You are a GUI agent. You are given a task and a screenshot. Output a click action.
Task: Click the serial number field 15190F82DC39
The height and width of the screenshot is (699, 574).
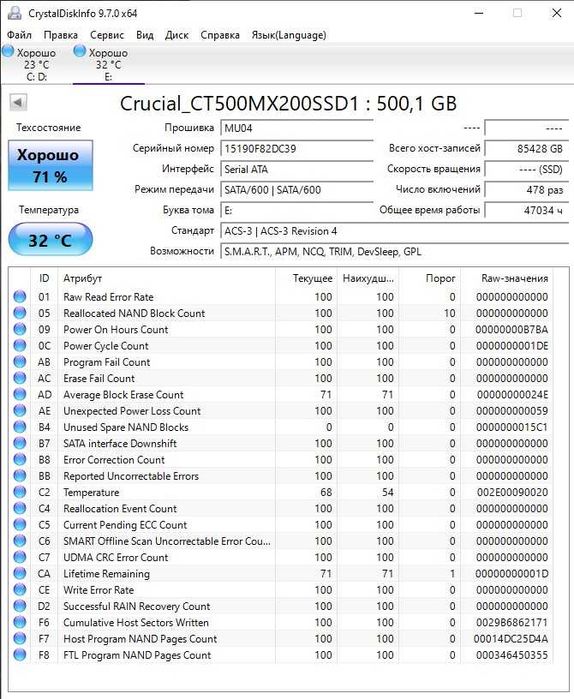coord(296,148)
